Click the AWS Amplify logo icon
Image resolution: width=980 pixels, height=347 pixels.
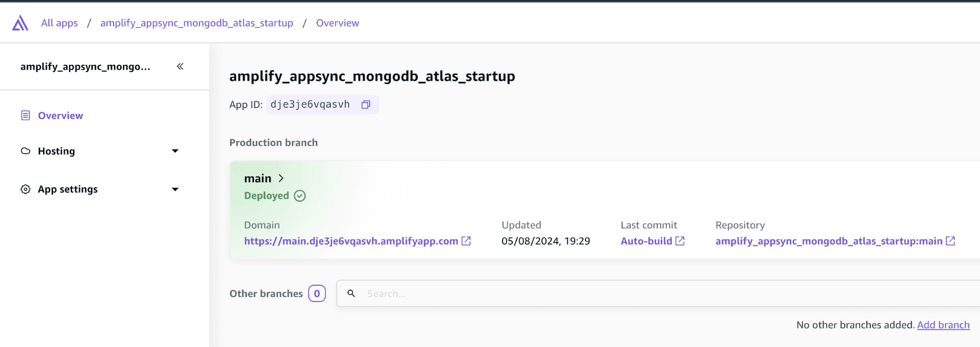pos(20,23)
